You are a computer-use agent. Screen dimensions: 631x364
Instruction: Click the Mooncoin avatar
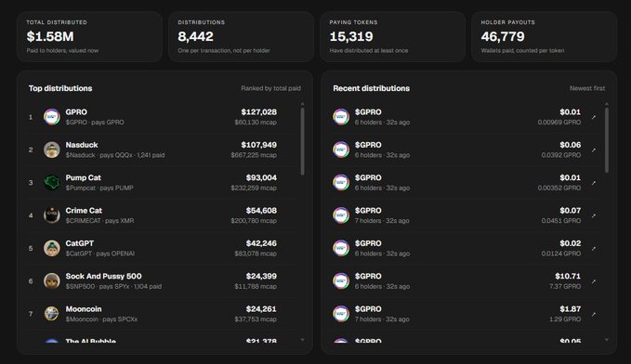click(52, 314)
